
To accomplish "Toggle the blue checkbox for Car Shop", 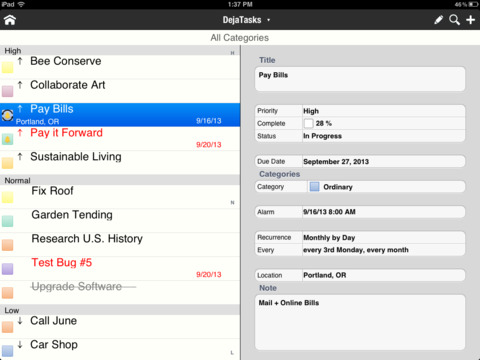I will tap(7, 351).
